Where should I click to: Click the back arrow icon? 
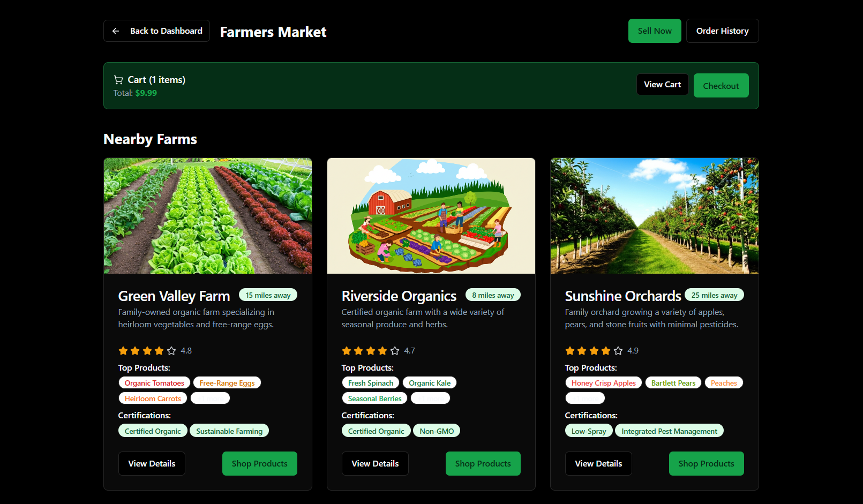click(116, 31)
